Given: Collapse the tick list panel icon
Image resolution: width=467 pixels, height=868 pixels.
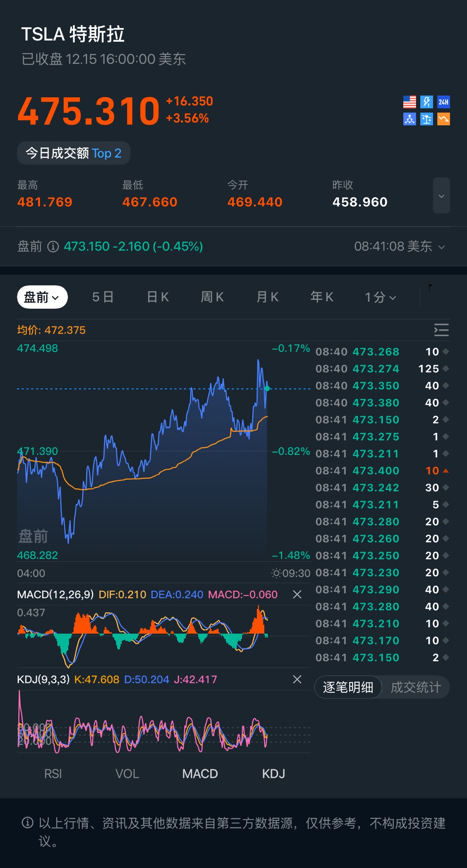Looking at the screenshot, I should [x=441, y=330].
